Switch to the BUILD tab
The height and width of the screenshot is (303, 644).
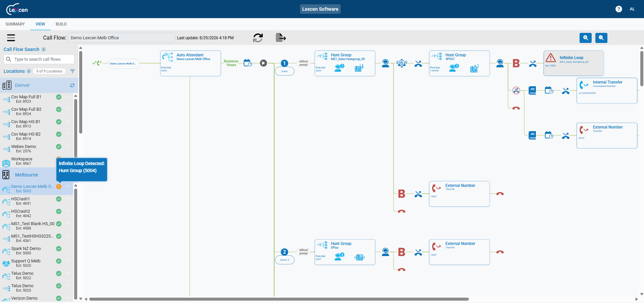[61, 24]
